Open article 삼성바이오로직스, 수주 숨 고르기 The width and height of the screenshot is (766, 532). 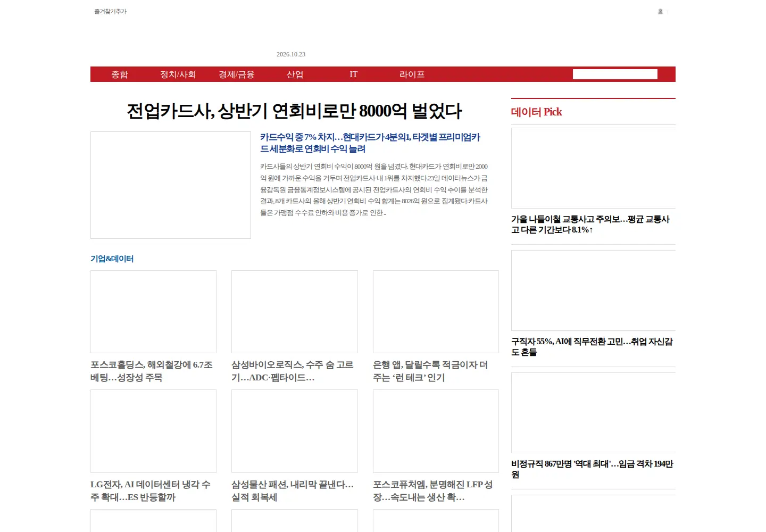click(x=293, y=371)
